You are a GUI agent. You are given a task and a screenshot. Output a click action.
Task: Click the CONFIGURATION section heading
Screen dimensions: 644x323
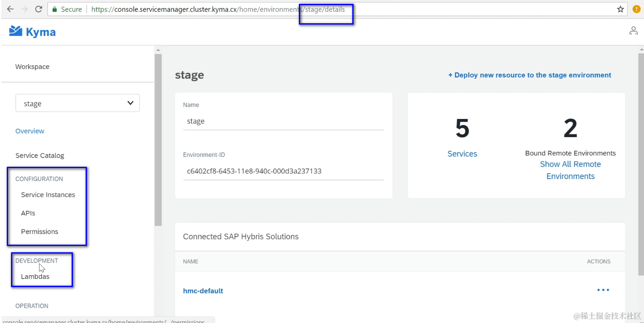point(39,179)
